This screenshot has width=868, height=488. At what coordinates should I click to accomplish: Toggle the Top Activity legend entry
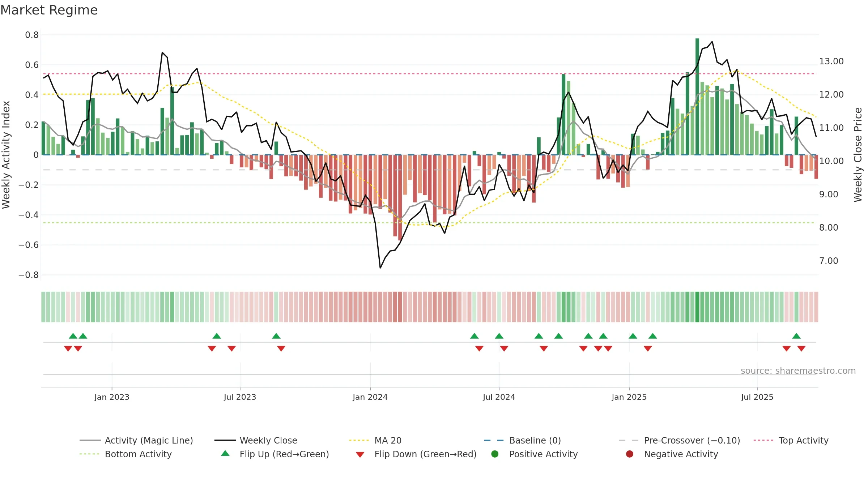[x=791, y=440]
